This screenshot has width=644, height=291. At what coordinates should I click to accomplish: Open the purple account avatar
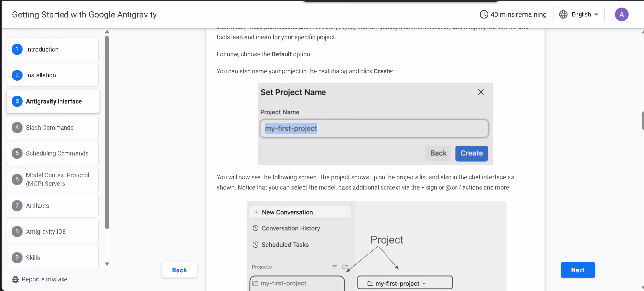[622, 14]
